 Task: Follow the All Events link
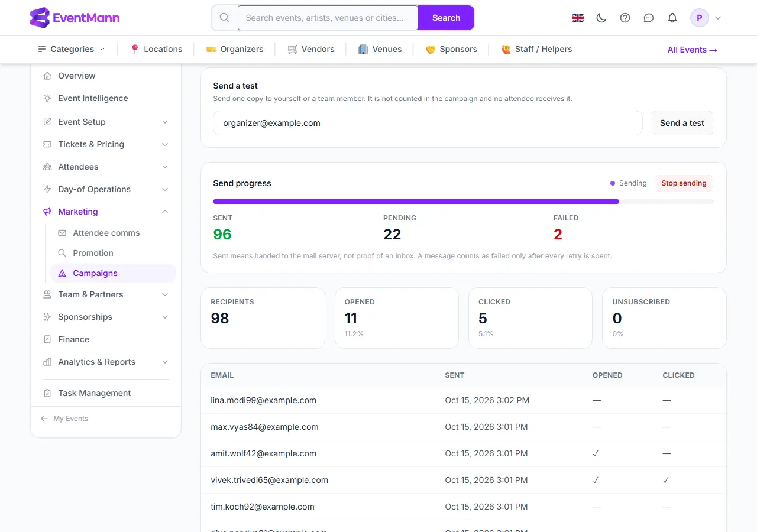coord(693,50)
